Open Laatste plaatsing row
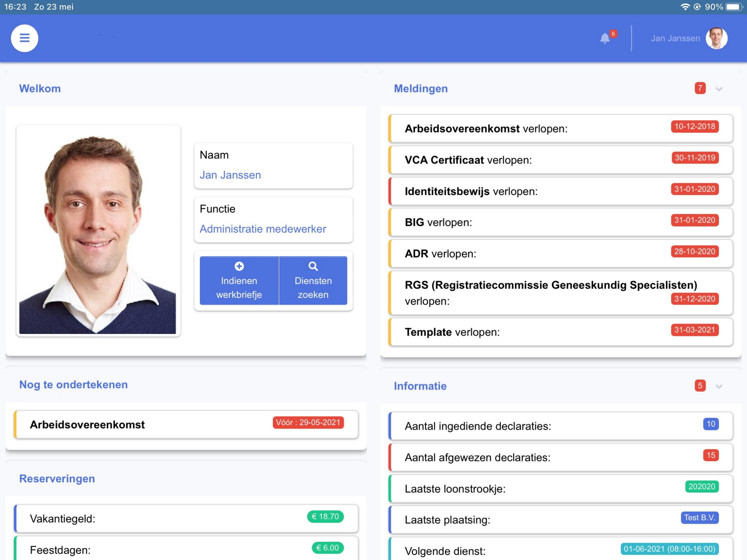The width and height of the screenshot is (747, 560). pos(561,520)
